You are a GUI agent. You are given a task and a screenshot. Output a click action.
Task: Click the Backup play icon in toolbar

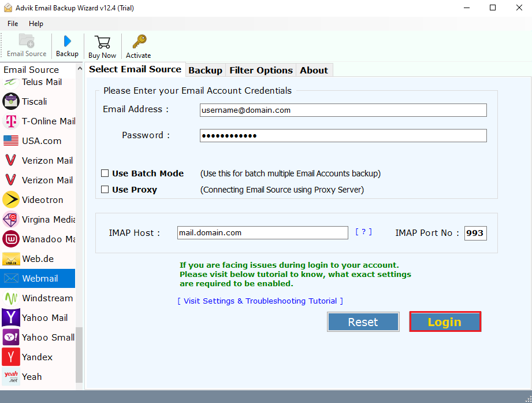point(67,41)
